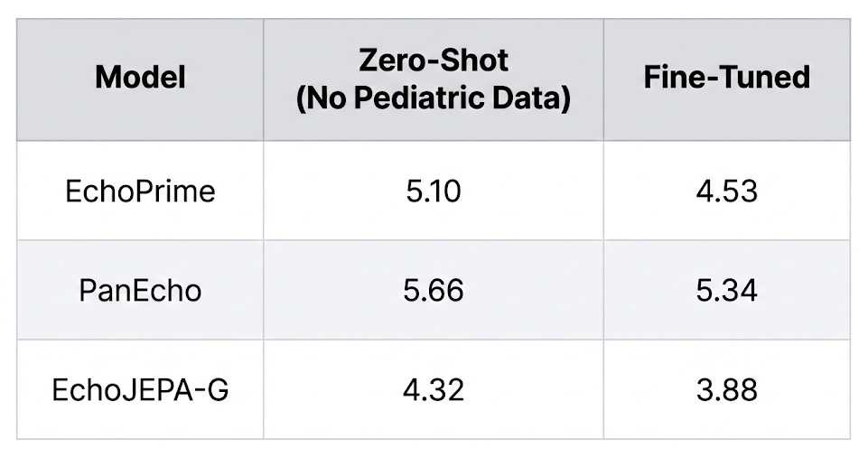Viewport: 868px width, 457px height.
Task: Click the '(No Pediatric Data)' subtitle text
Action: (x=434, y=98)
